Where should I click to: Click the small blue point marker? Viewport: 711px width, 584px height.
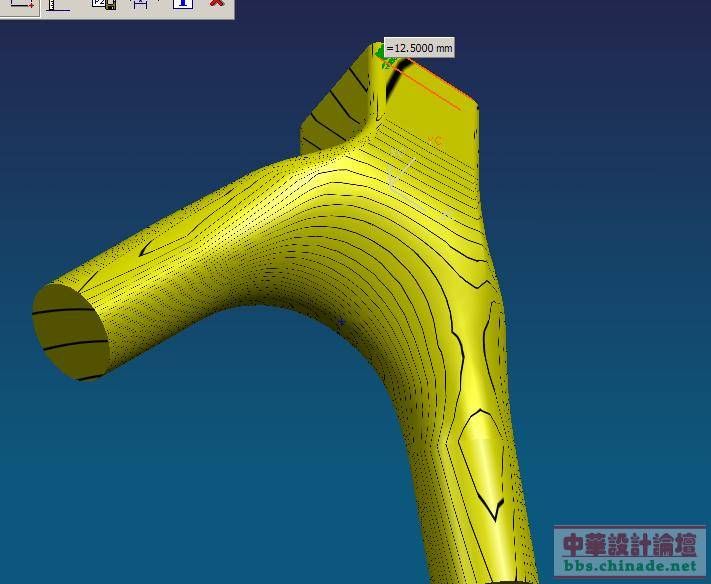click(341, 322)
